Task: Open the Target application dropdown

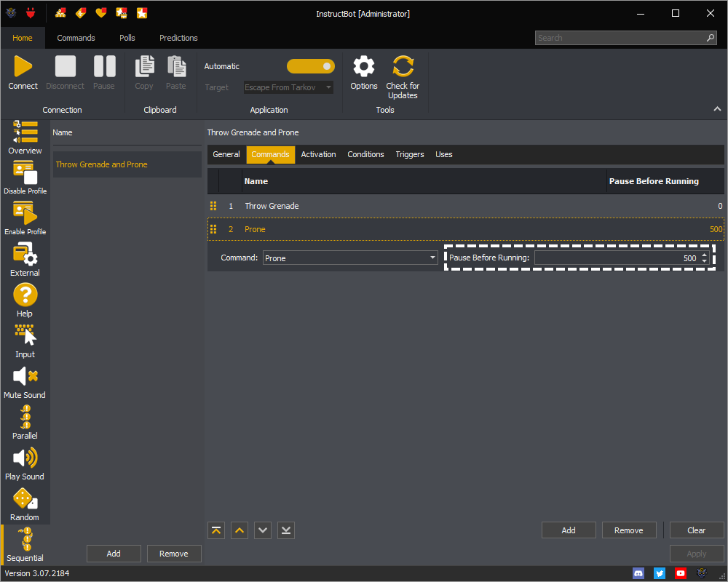Action: (288, 87)
